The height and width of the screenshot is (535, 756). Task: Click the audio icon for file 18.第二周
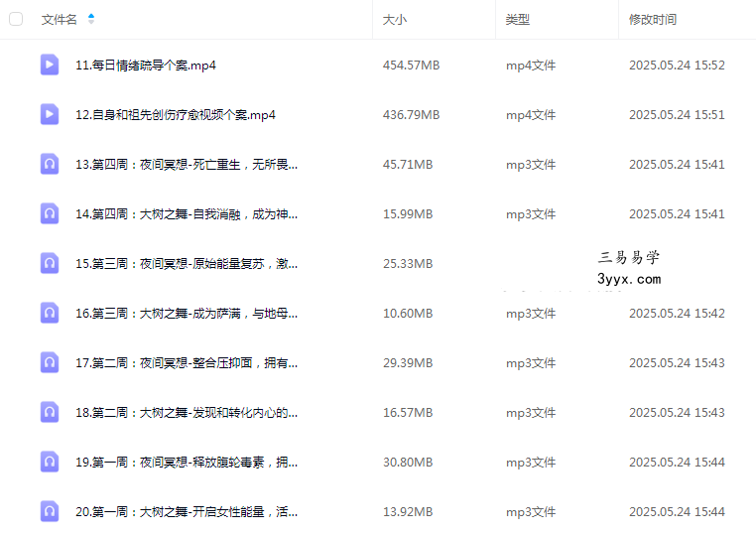point(50,413)
